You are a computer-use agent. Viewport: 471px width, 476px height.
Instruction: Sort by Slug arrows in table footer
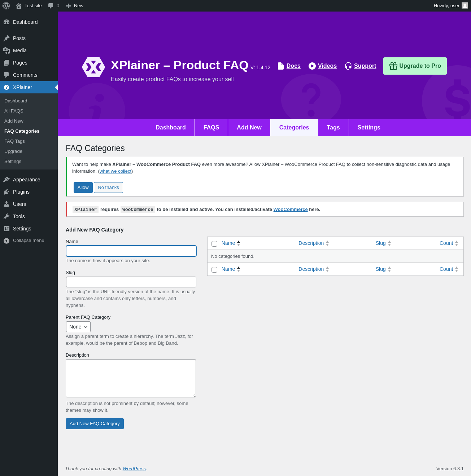(389, 269)
